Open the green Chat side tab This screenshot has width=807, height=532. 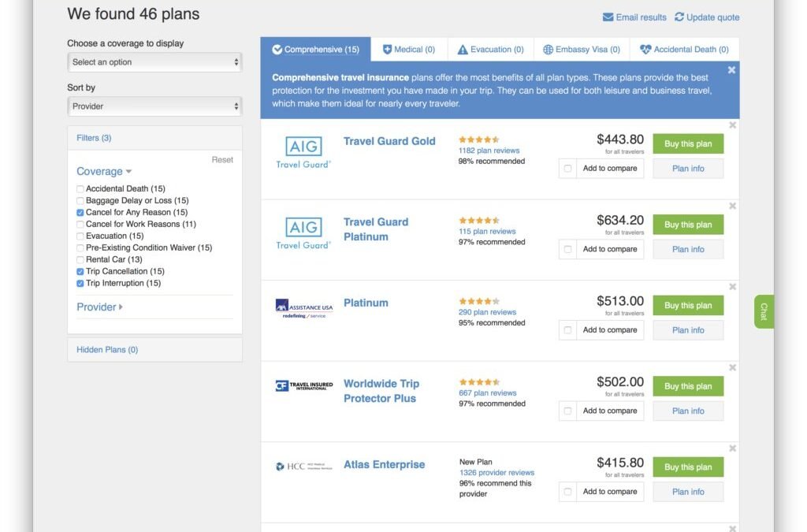[x=764, y=311]
